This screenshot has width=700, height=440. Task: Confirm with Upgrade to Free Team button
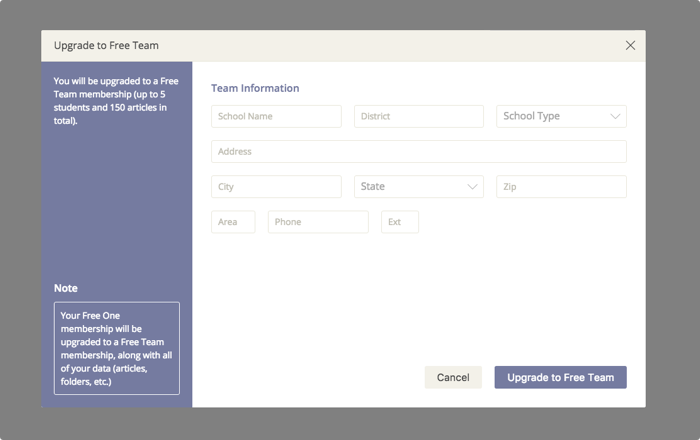point(560,378)
